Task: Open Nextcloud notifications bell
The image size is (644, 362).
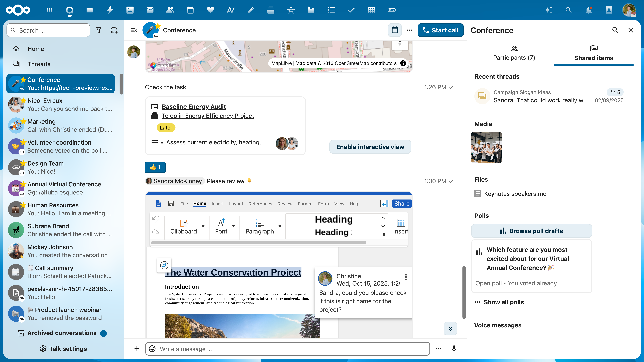Action: pyautogui.click(x=589, y=10)
